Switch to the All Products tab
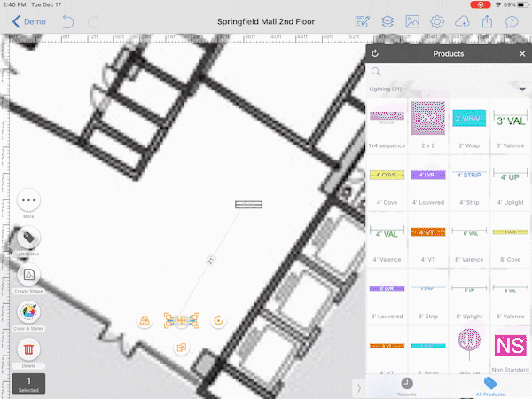Image resolution: width=532 pixels, height=399 pixels. [x=489, y=386]
